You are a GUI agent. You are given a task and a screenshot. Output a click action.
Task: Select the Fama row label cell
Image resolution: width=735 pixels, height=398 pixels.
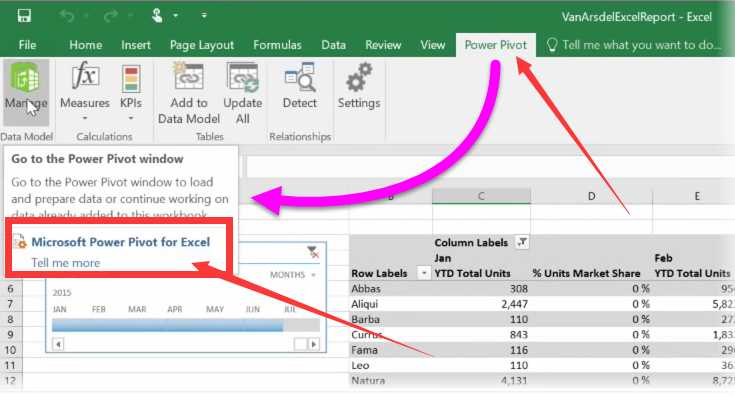(390, 350)
